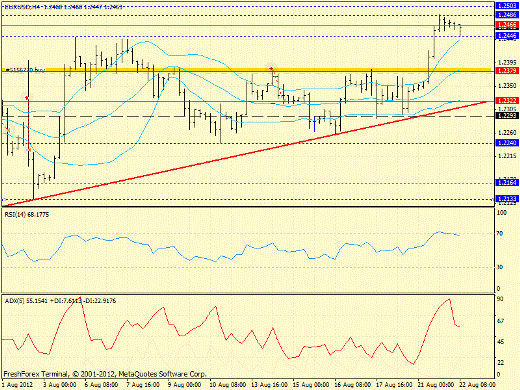Select the red 1.2322 price label
Image resolution: width=520 pixels, height=390 pixels.
[x=507, y=100]
